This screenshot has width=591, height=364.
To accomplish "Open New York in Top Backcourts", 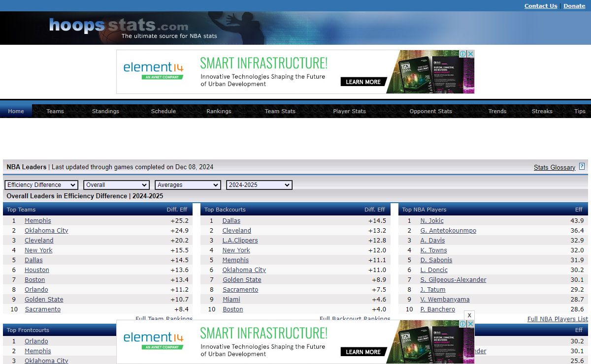I will 236,250.
